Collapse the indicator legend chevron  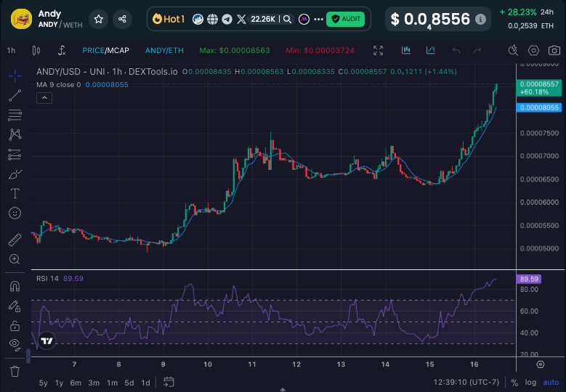[x=44, y=98]
